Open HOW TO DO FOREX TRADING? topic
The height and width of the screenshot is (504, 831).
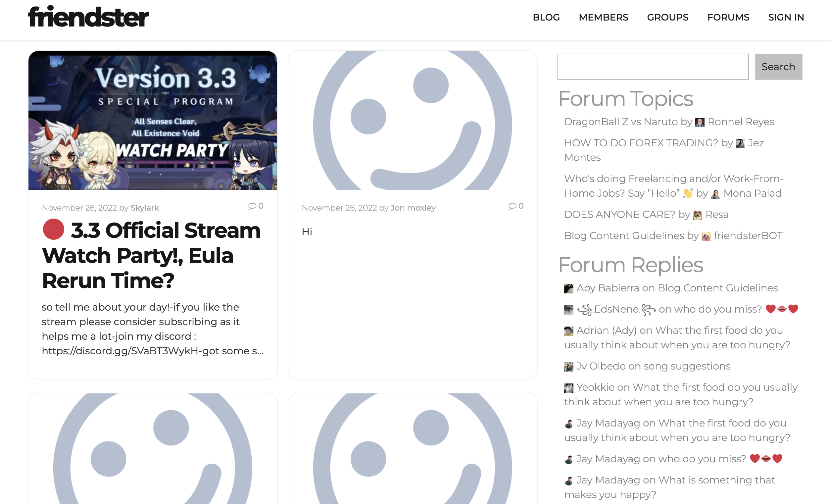click(641, 143)
